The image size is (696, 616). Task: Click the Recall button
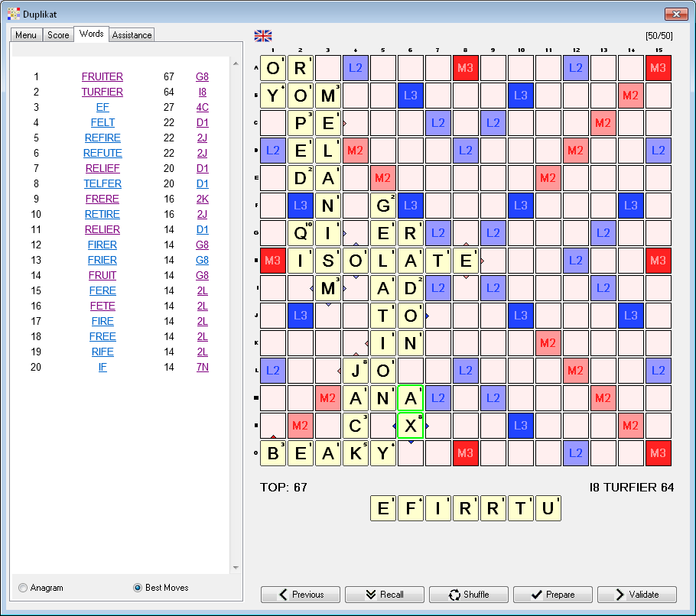click(383, 595)
